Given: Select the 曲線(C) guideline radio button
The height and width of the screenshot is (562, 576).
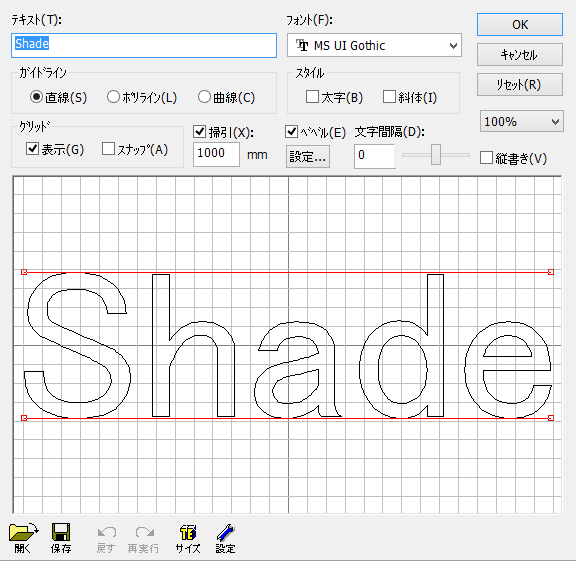Looking at the screenshot, I should [x=204, y=97].
